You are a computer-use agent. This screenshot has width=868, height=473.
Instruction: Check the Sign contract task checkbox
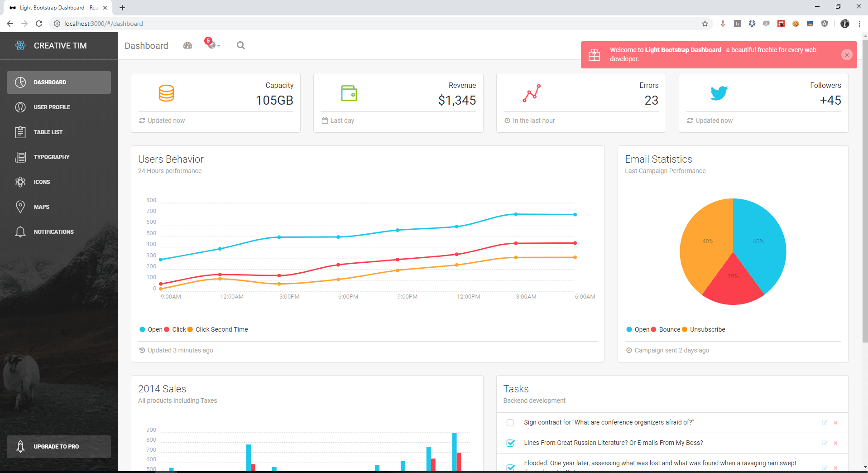pos(510,422)
